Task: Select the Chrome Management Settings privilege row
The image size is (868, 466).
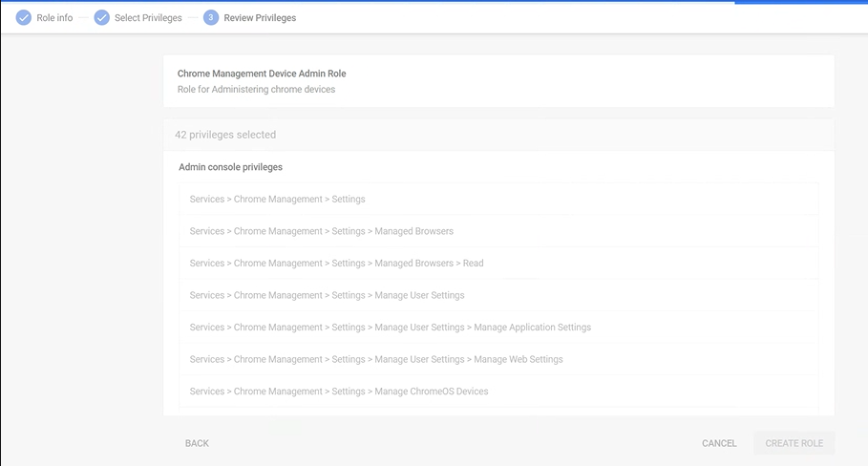Action: 277,199
